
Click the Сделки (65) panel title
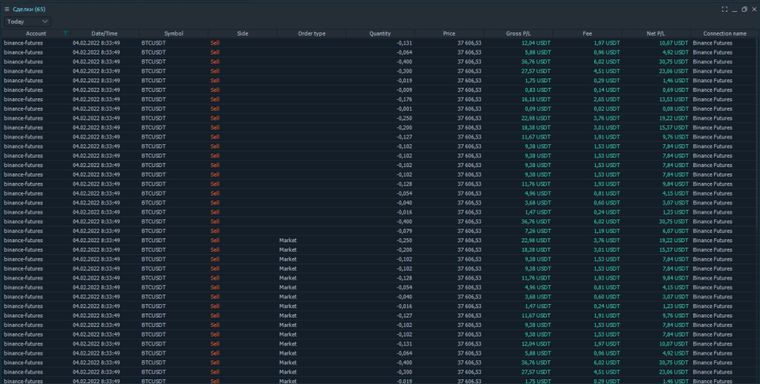point(29,9)
